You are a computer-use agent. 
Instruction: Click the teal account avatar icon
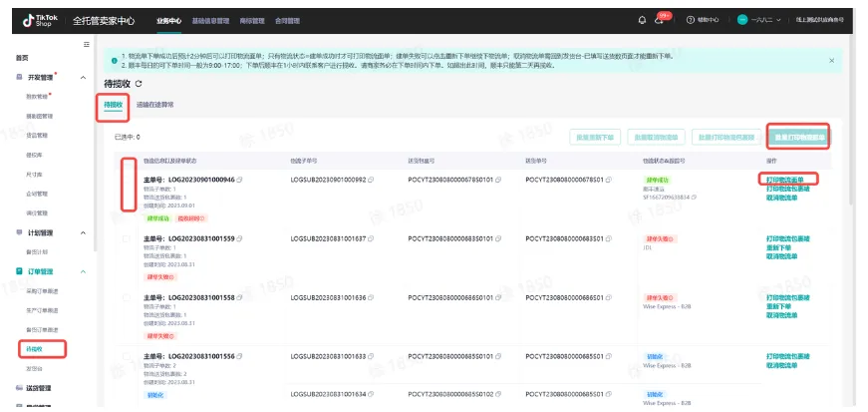(x=741, y=20)
